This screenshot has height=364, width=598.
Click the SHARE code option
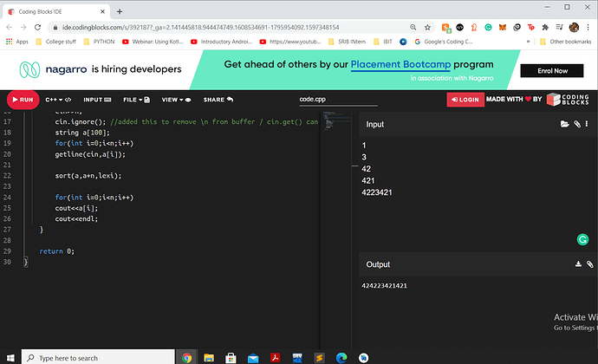218,100
